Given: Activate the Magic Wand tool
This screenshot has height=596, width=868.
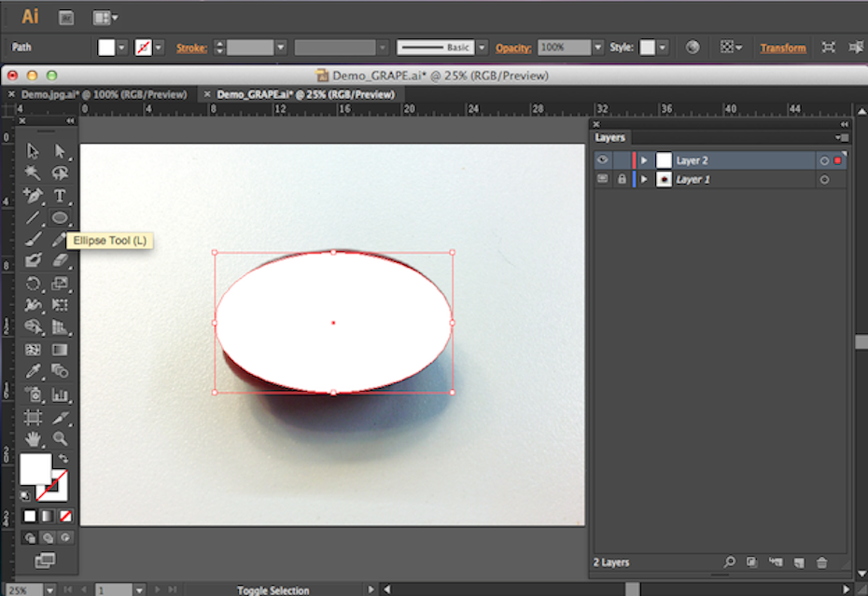Looking at the screenshot, I should (34, 173).
